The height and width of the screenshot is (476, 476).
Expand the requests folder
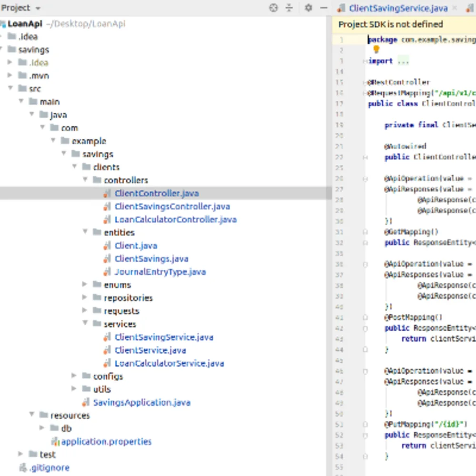tap(85, 310)
